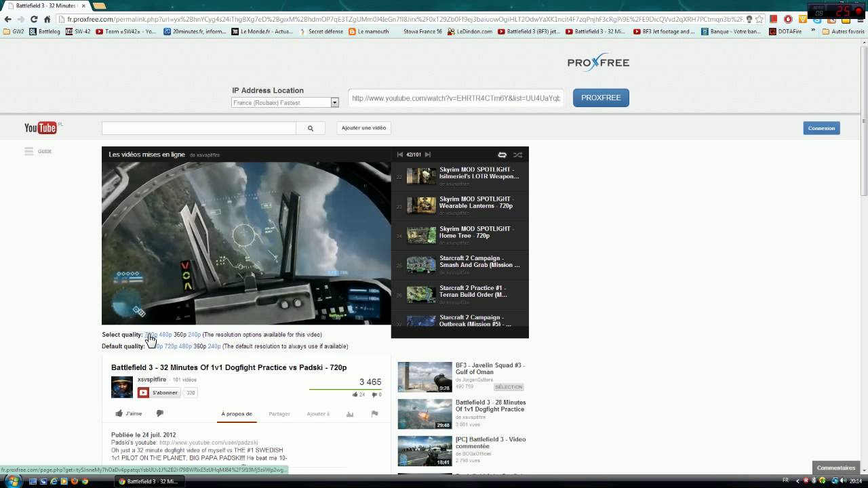
Task: Click the xsvspitfire channel name
Action: [x=152, y=380]
